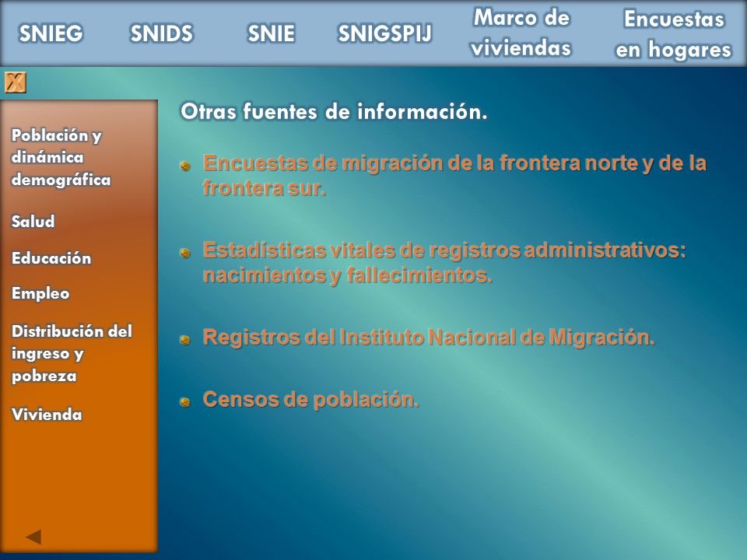Select Distribución del ingreso y pobreza
747x560 pixels.
[x=72, y=354]
